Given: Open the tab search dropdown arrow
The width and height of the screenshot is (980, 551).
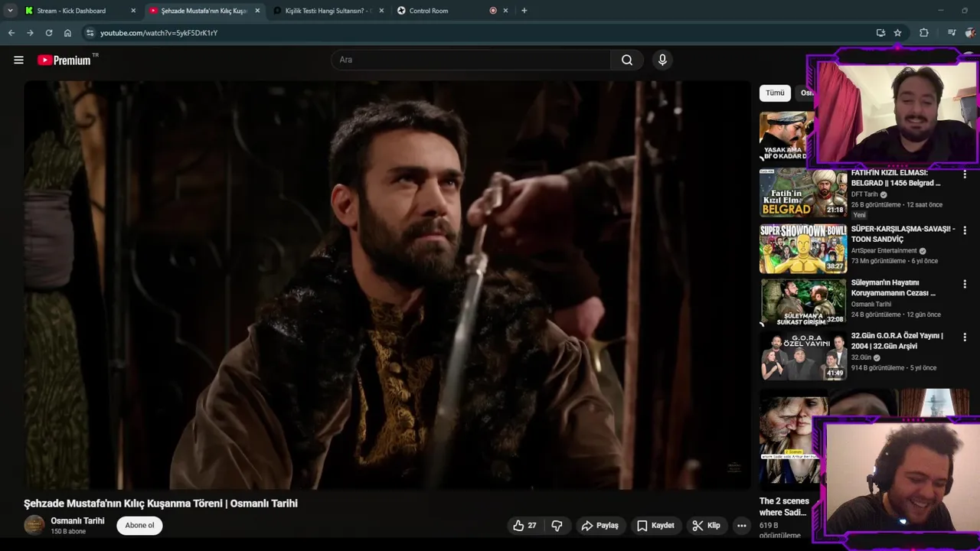Looking at the screenshot, I should (x=10, y=11).
